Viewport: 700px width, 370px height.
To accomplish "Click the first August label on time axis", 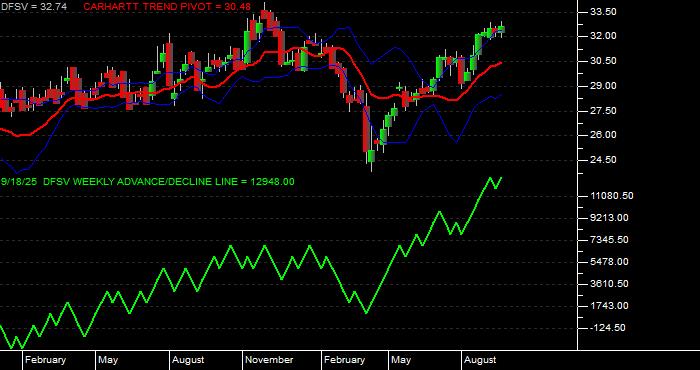I will [x=188, y=360].
